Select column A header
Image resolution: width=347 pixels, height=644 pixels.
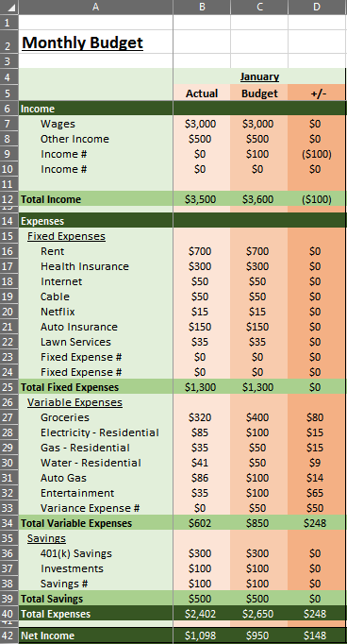pos(95,7)
